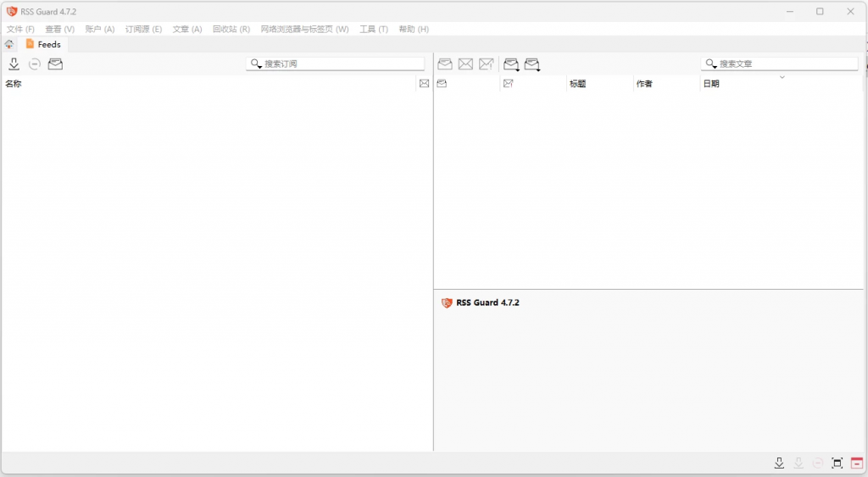Open search options magnifier dropdown in 搜索订阅 field

tap(256, 64)
